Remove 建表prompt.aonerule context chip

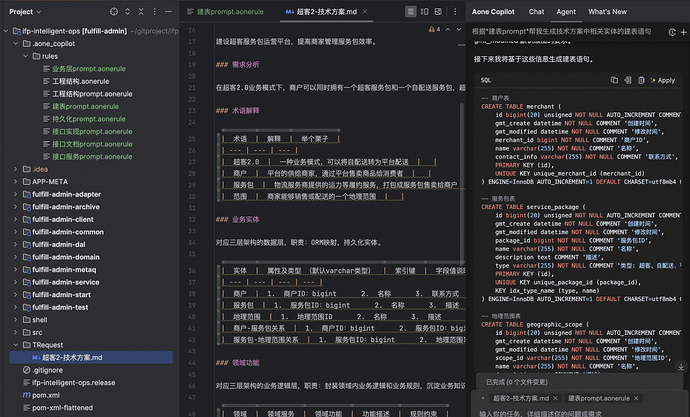(636, 398)
